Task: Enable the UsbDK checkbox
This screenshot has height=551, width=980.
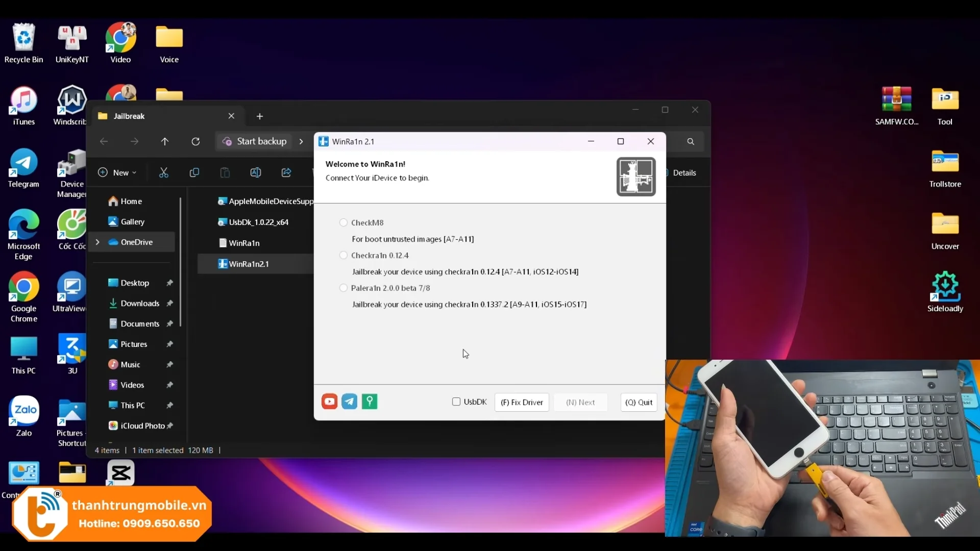Action: pyautogui.click(x=456, y=402)
